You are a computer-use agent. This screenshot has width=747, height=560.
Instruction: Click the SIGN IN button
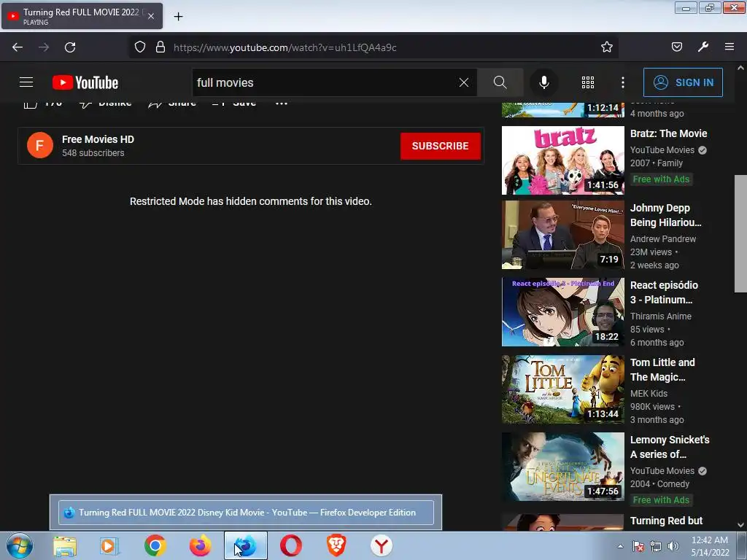(x=683, y=82)
